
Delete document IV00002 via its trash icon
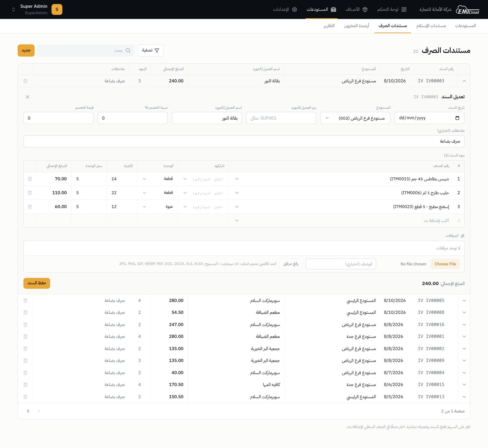[25, 349]
